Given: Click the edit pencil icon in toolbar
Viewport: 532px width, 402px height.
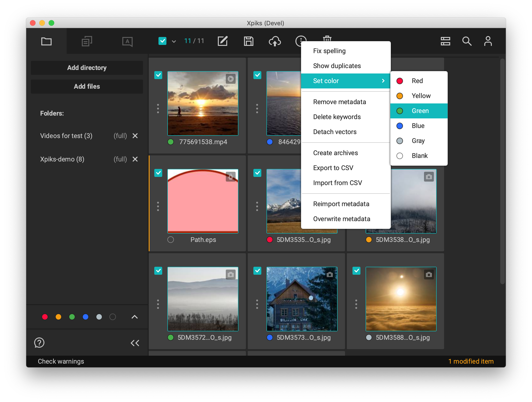Looking at the screenshot, I should tap(223, 41).
